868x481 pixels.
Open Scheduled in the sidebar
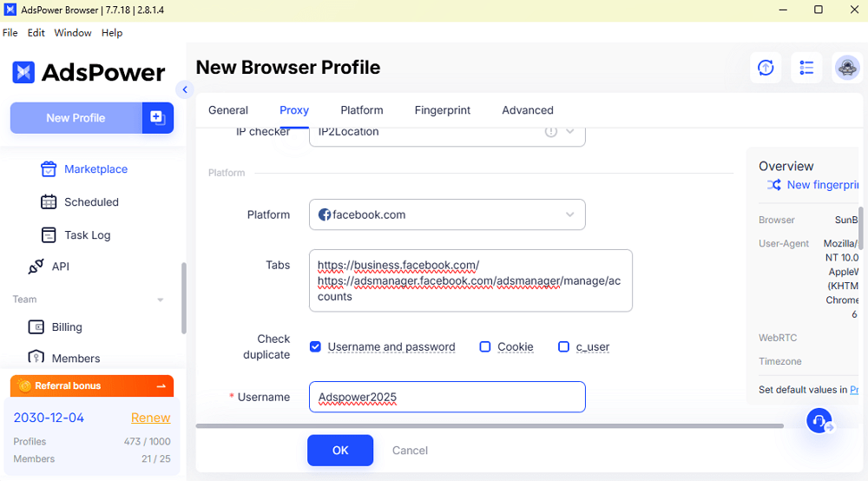click(x=91, y=202)
